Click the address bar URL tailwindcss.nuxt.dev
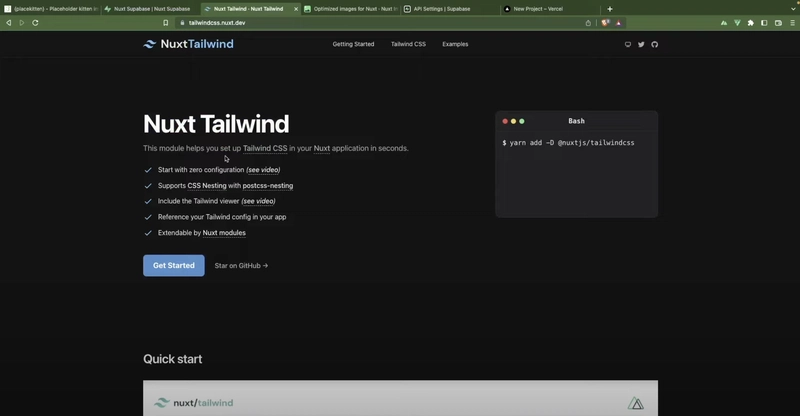 (217, 23)
